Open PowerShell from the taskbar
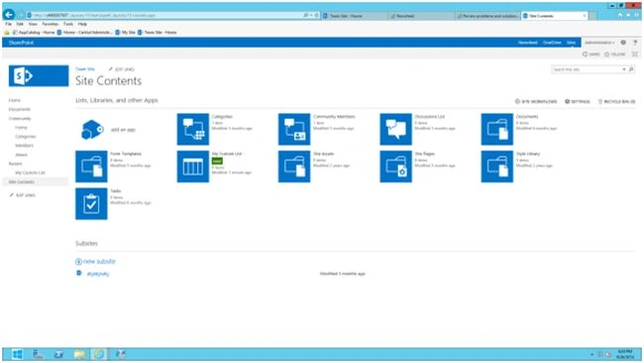This screenshot has width=644, height=363. click(x=58, y=354)
